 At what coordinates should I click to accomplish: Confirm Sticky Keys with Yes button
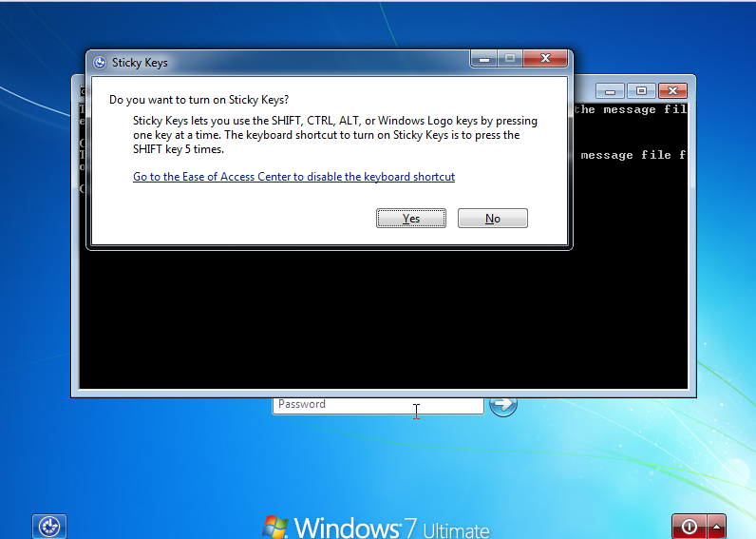(411, 218)
